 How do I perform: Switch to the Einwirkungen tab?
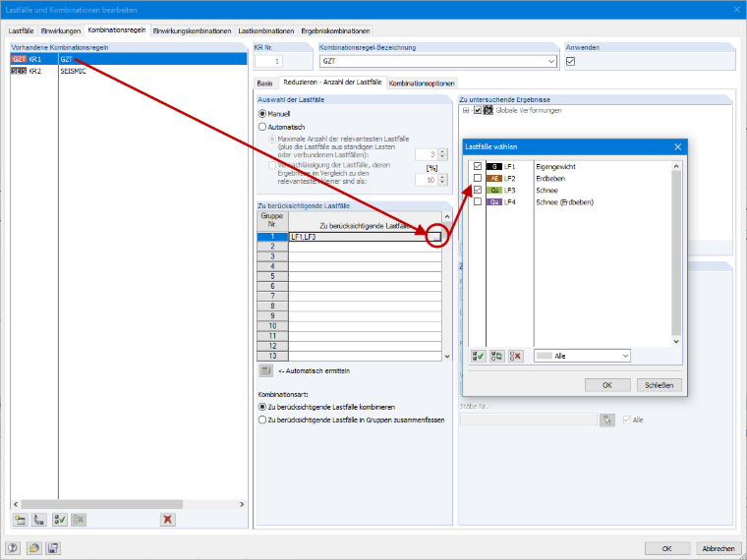tap(61, 31)
